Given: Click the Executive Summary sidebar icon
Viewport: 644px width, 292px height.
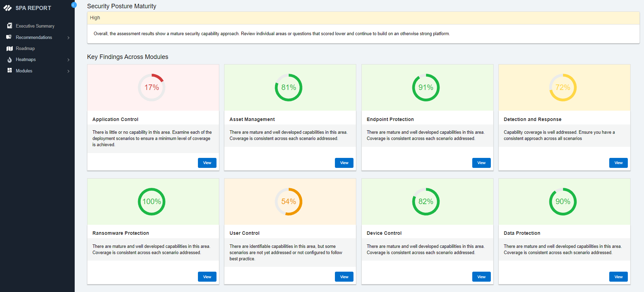Looking at the screenshot, I should click(x=10, y=26).
